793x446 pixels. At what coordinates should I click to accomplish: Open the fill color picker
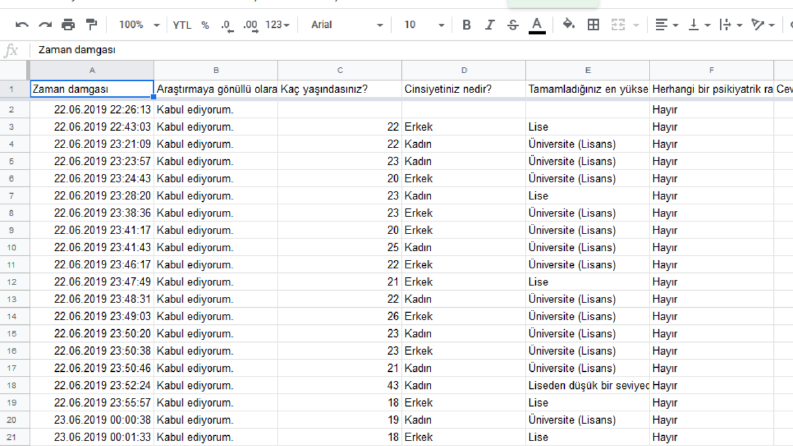click(x=568, y=24)
